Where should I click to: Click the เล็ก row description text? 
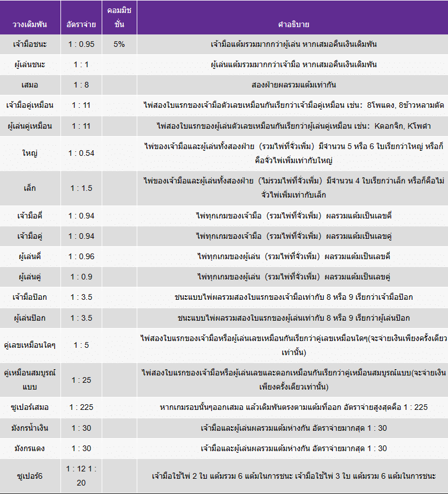[293, 188]
